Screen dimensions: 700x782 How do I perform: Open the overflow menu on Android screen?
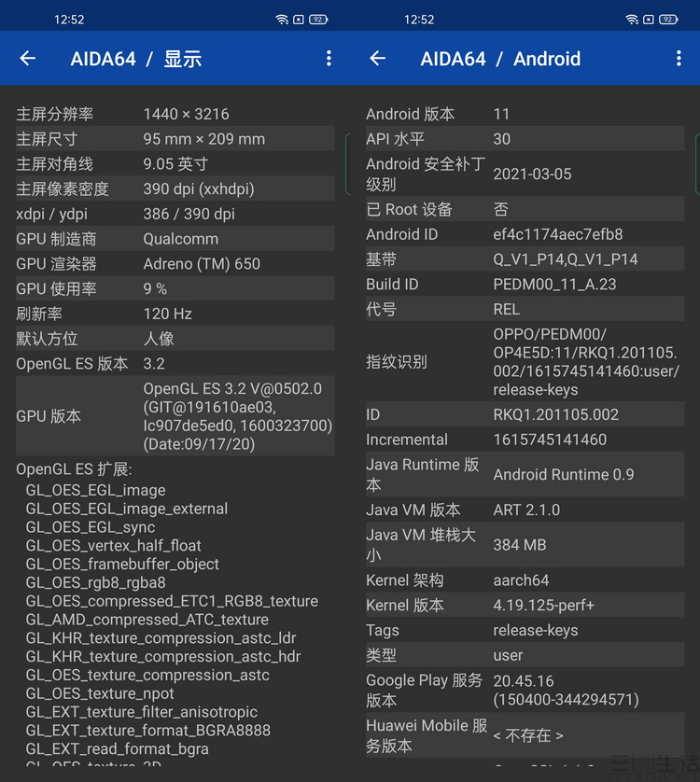(x=679, y=59)
